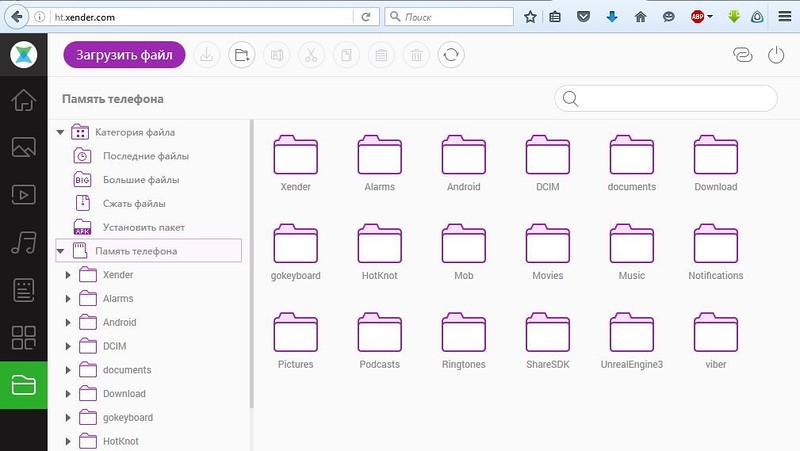The width and height of the screenshot is (800, 451).
Task: Expand the DCIM folder in the tree
Action: [x=68, y=346]
